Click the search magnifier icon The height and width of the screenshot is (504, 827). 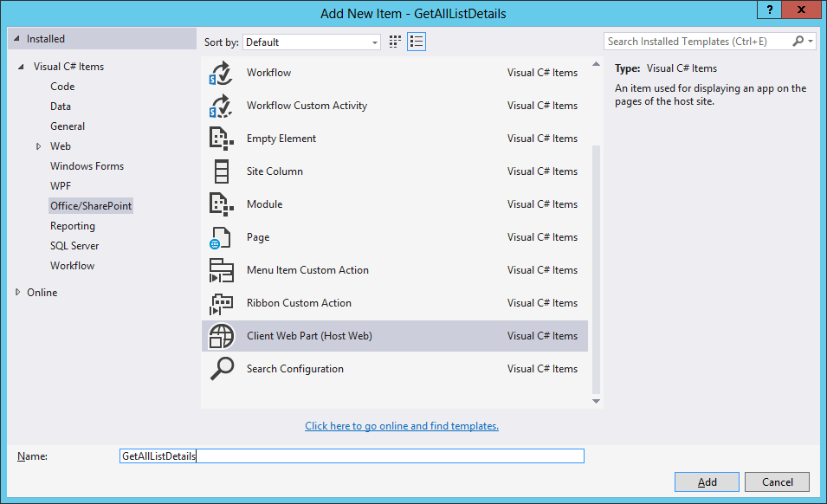pos(798,41)
